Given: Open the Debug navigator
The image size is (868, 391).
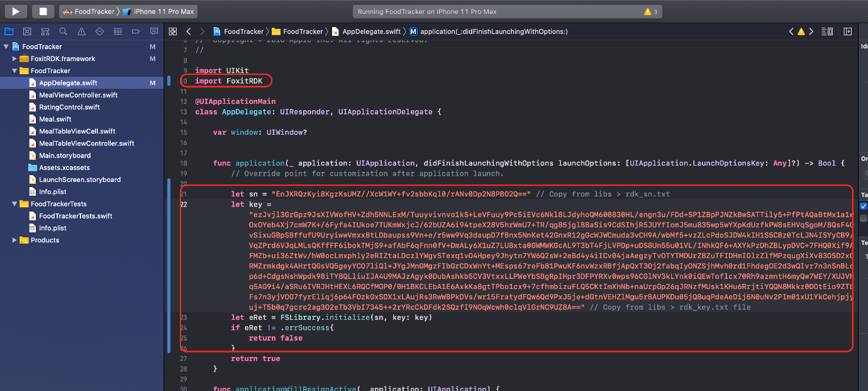Looking at the screenshot, I should (118, 31).
